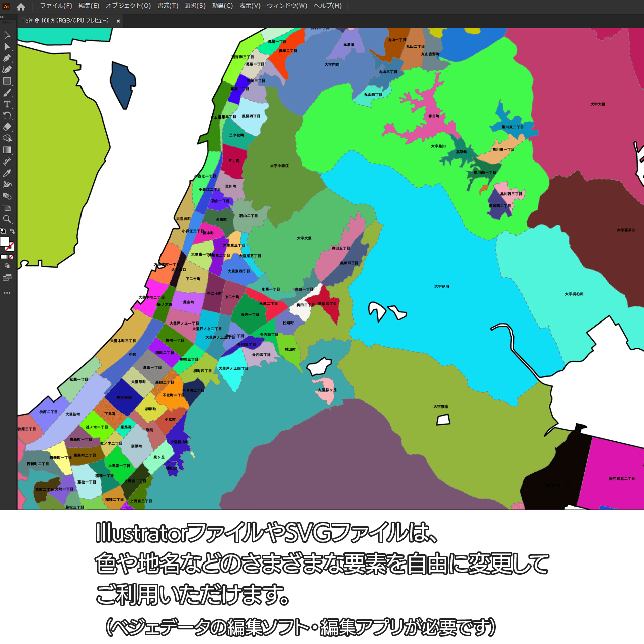The width and height of the screenshot is (644, 644).
Task: Click the 二タ松町 map label
Action: pos(236,135)
